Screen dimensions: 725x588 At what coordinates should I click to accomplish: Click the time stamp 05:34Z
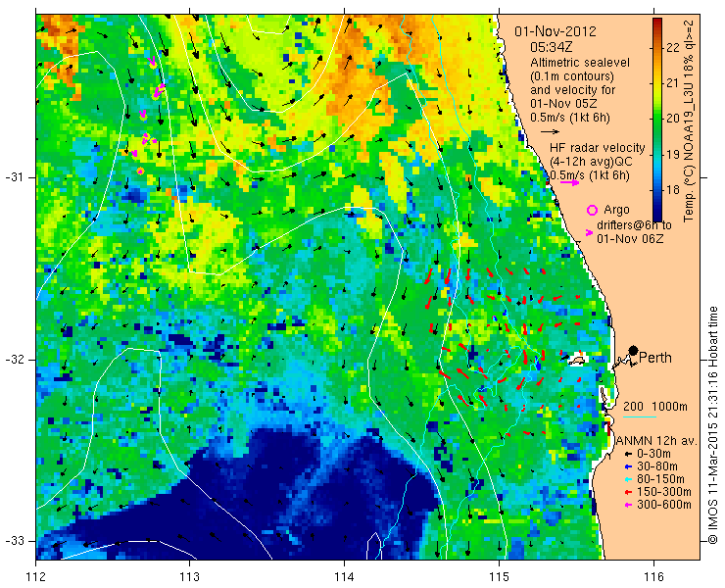pos(552,48)
